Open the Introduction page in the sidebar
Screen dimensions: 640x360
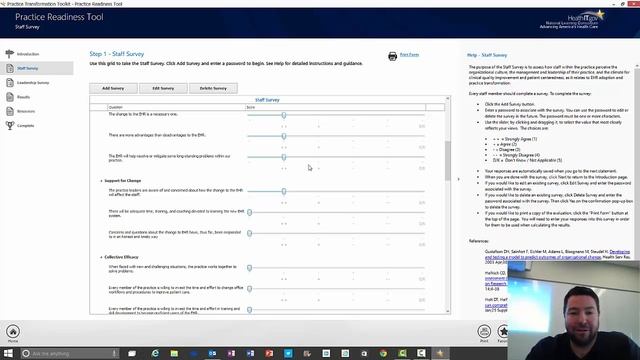tap(28, 54)
